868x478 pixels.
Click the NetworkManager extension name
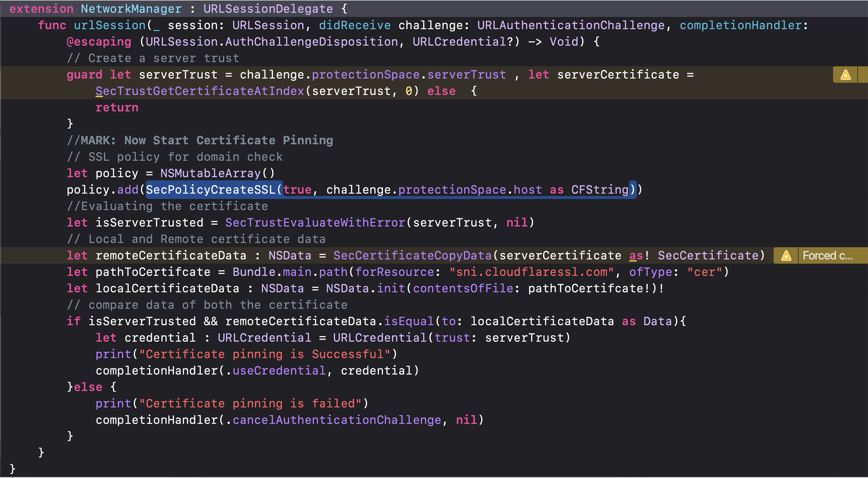coord(131,9)
